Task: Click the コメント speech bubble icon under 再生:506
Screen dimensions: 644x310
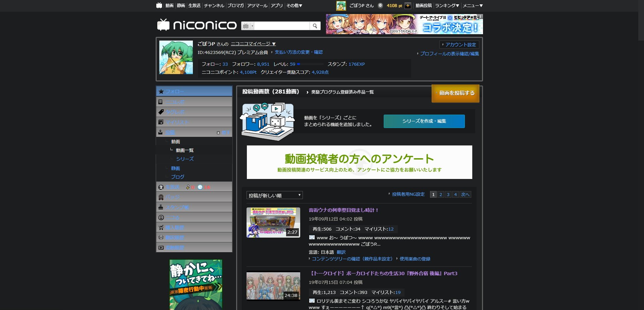Action: 312,238
